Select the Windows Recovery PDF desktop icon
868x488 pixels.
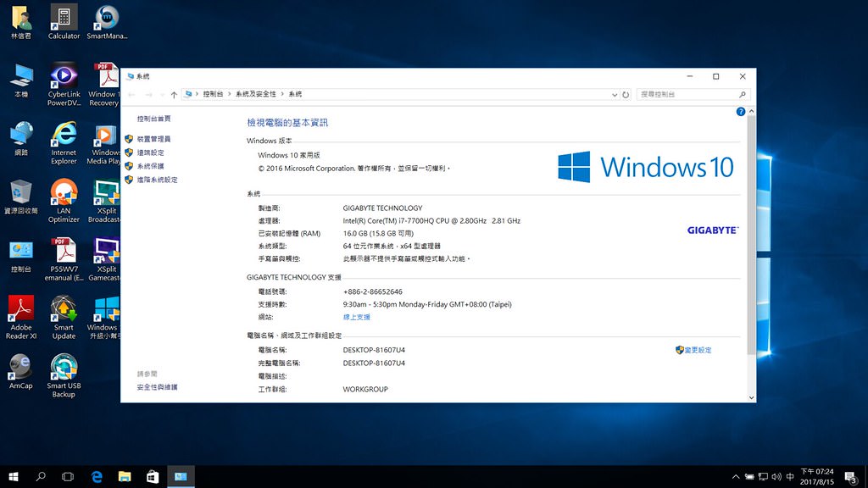tap(104, 84)
